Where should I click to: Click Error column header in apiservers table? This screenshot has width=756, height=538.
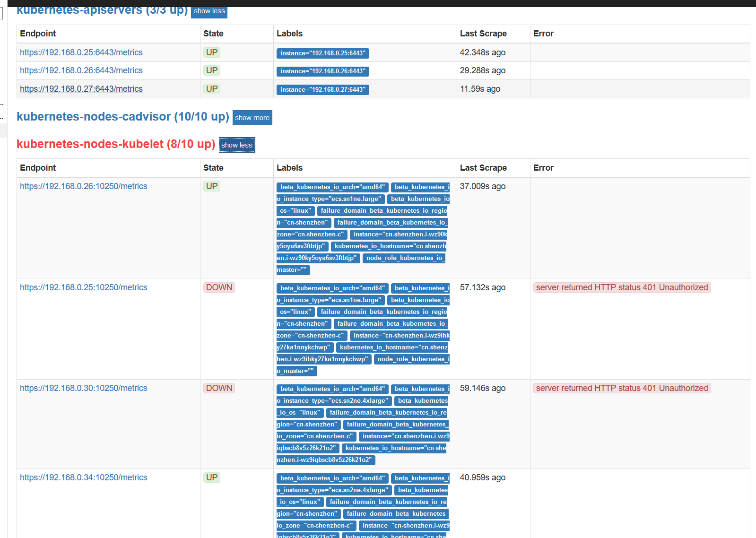[x=543, y=34]
